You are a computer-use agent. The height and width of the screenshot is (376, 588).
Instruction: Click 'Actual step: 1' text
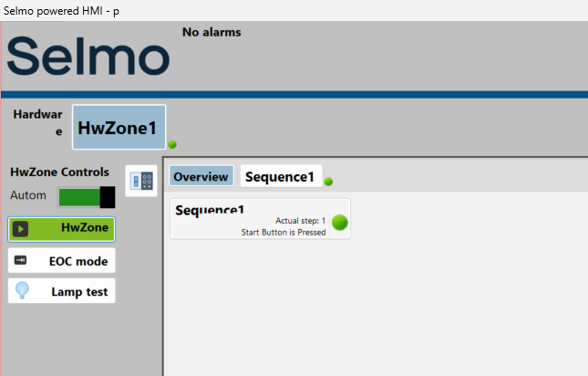pyautogui.click(x=300, y=221)
